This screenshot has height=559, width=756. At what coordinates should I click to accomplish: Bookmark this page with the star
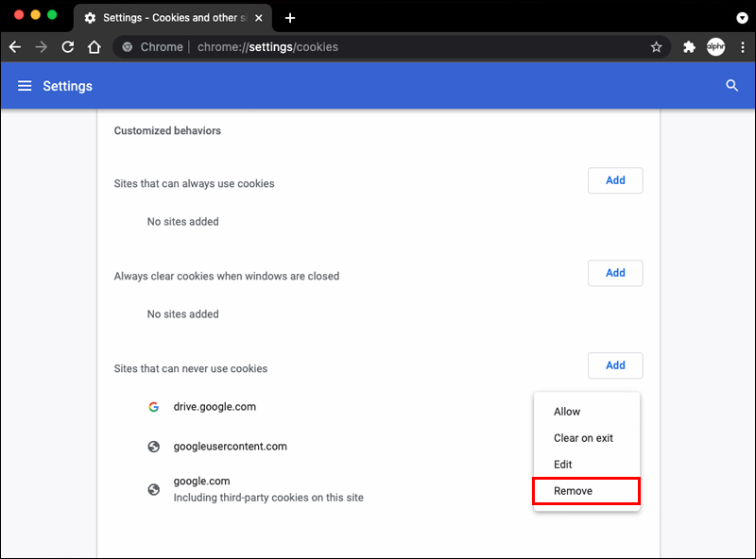[x=656, y=47]
